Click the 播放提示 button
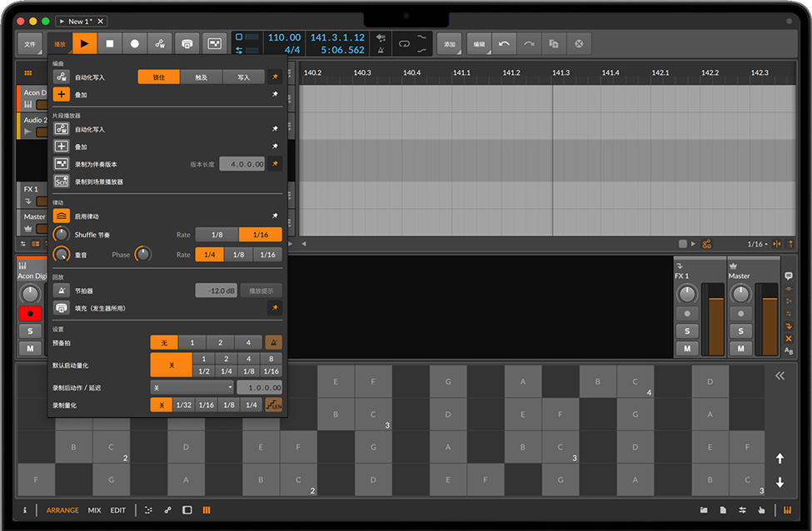812x531 pixels. click(261, 290)
